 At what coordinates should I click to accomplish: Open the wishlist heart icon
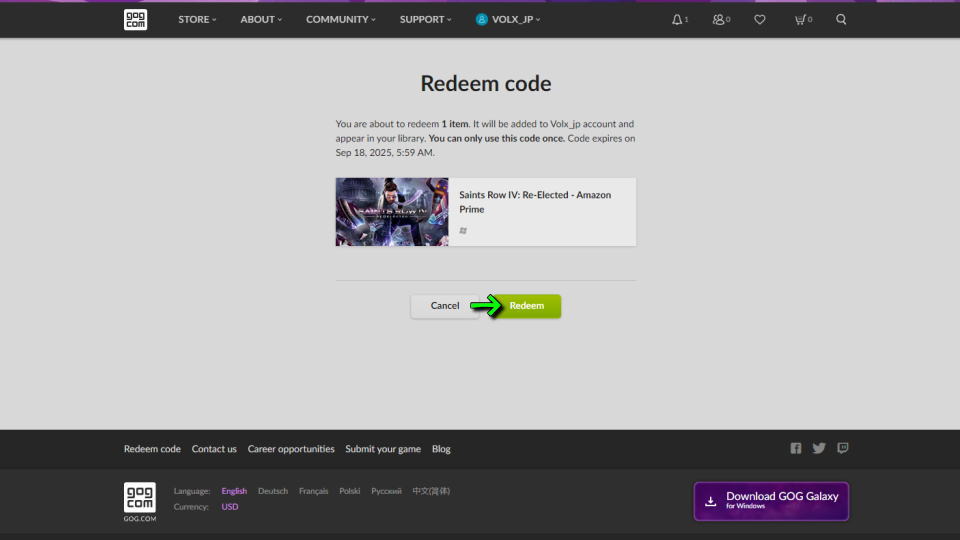pyautogui.click(x=760, y=20)
